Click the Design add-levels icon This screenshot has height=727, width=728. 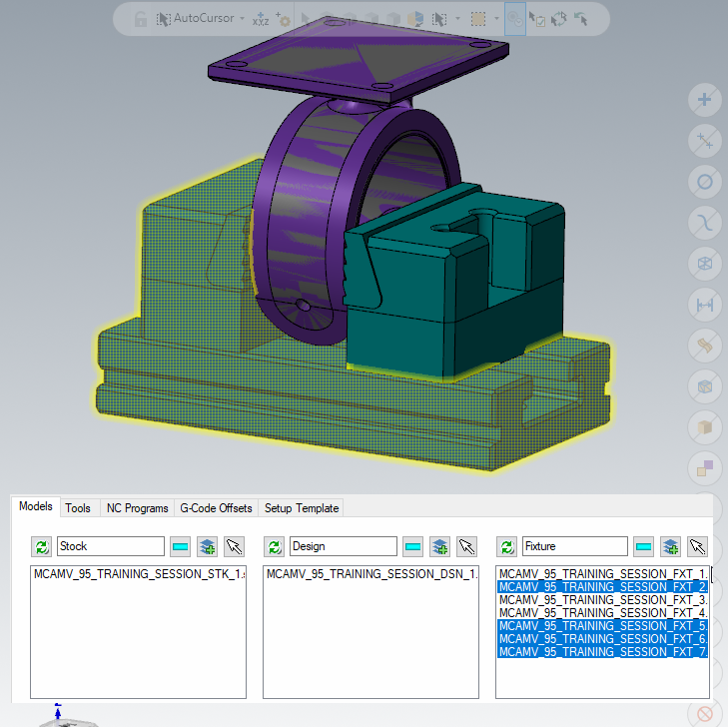439,546
